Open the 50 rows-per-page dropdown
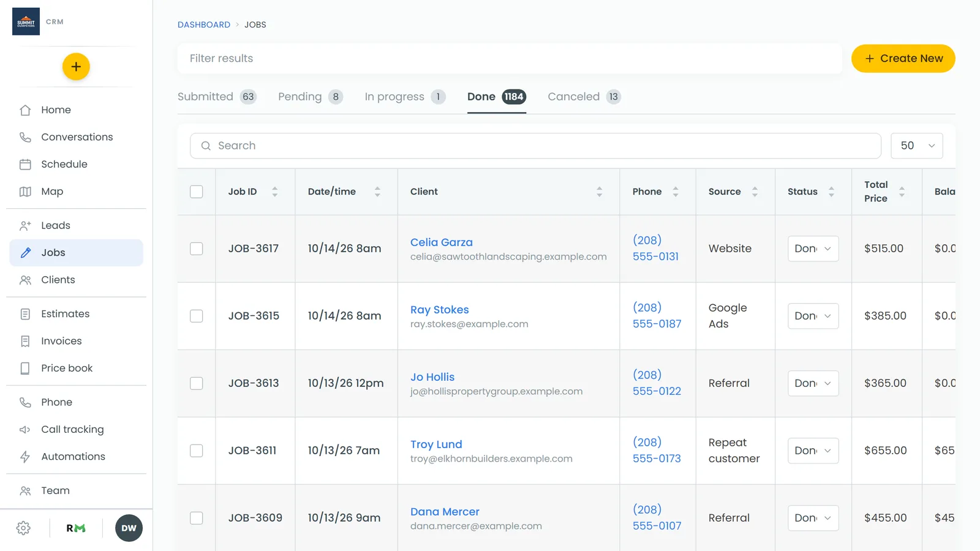 (x=916, y=146)
